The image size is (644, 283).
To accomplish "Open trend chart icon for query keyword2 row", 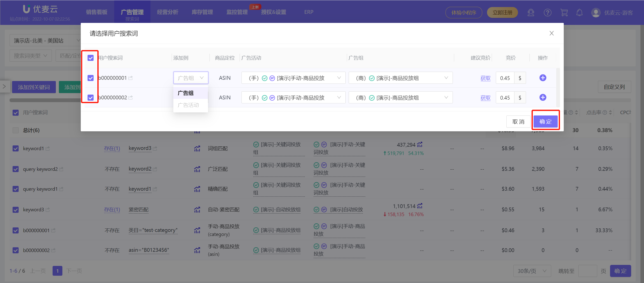I will [x=197, y=169].
